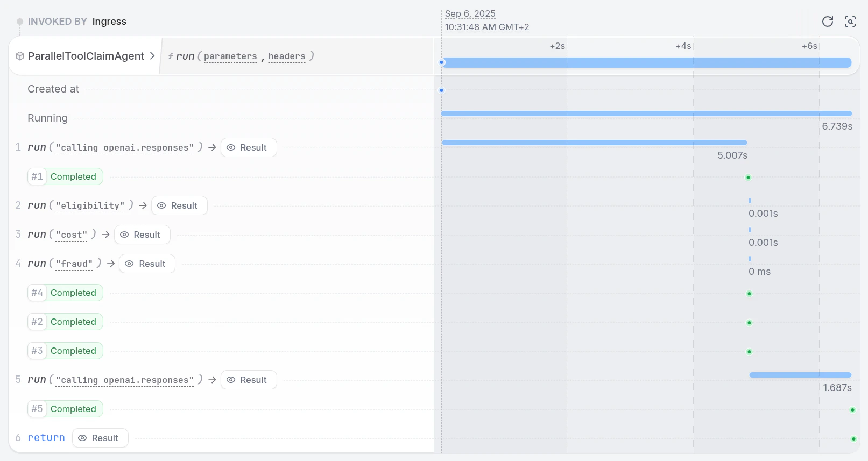Click the eye icon in eligibility Result button
The height and width of the screenshot is (461, 868).
(161, 205)
